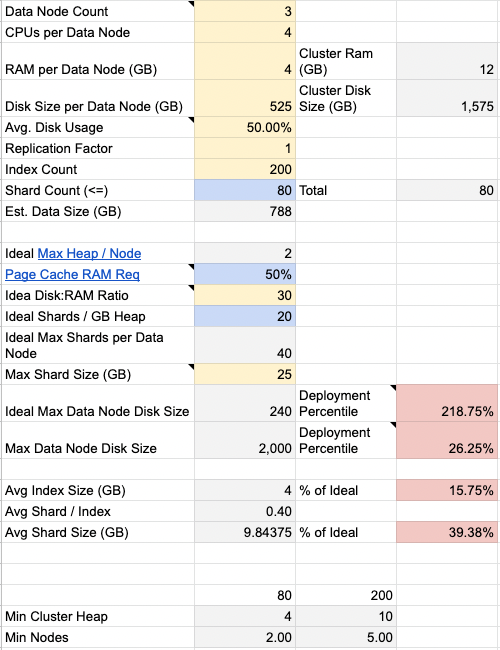Select the red 26.25% Deployment Percentile cell

coord(447,440)
